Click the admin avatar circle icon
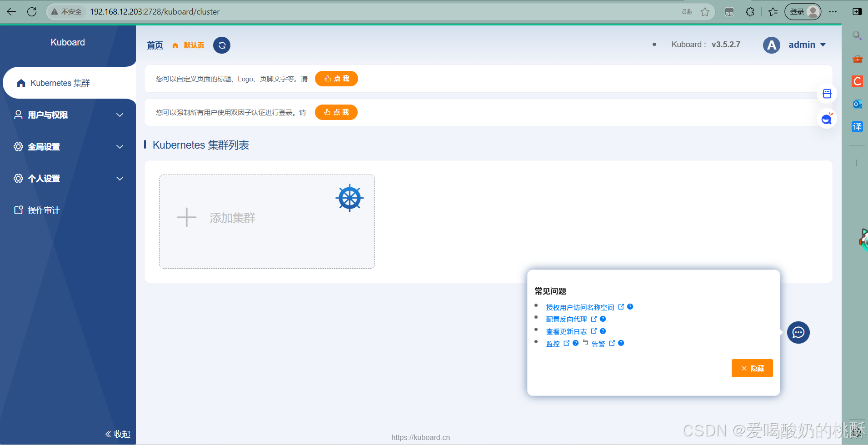This screenshot has height=445, width=868. coord(772,45)
